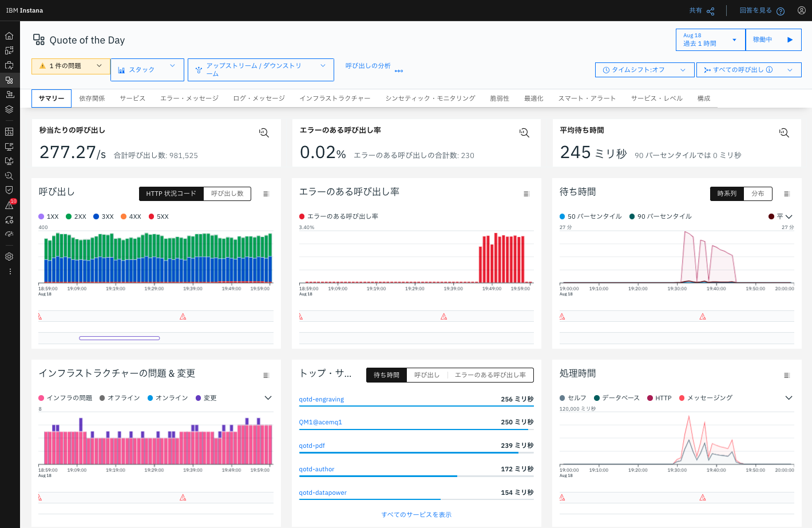Expand the 1 件の問題 dropdown
The width and height of the screenshot is (812, 528).
click(71, 66)
